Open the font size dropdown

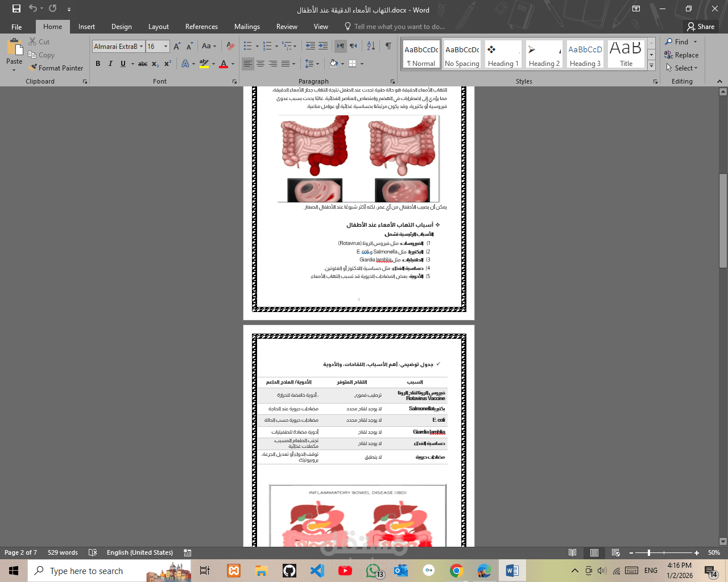166,47
